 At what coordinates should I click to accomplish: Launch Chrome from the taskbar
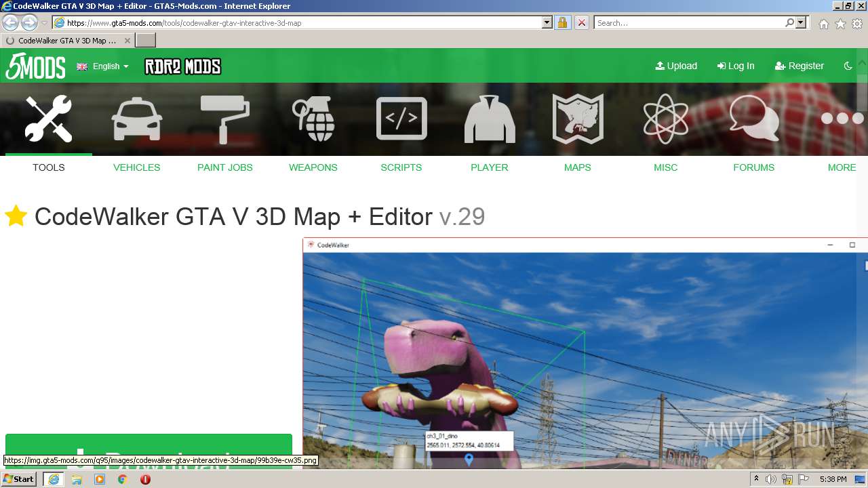pos(122,479)
